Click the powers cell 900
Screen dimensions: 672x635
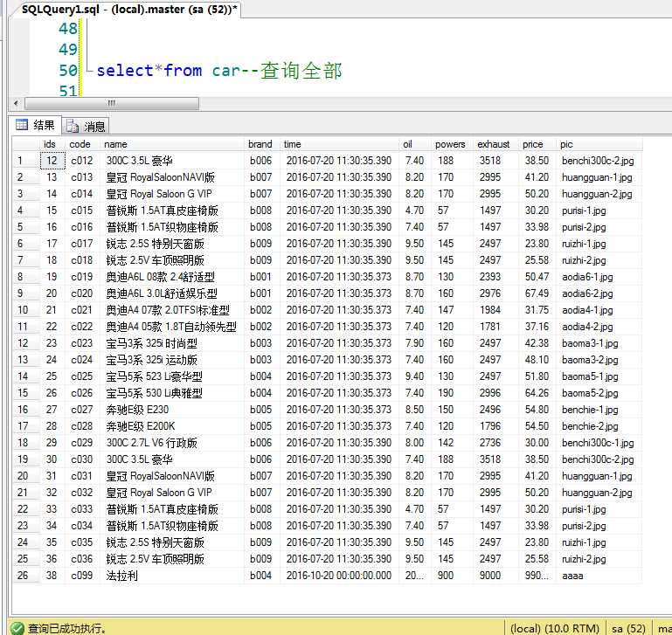pyautogui.click(x=453, y=576)
